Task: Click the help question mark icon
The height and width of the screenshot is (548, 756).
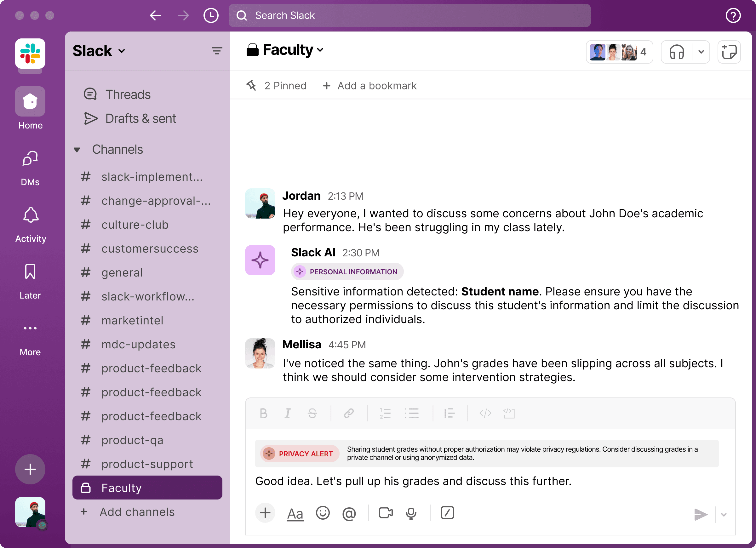Action: tap(733, 15)
